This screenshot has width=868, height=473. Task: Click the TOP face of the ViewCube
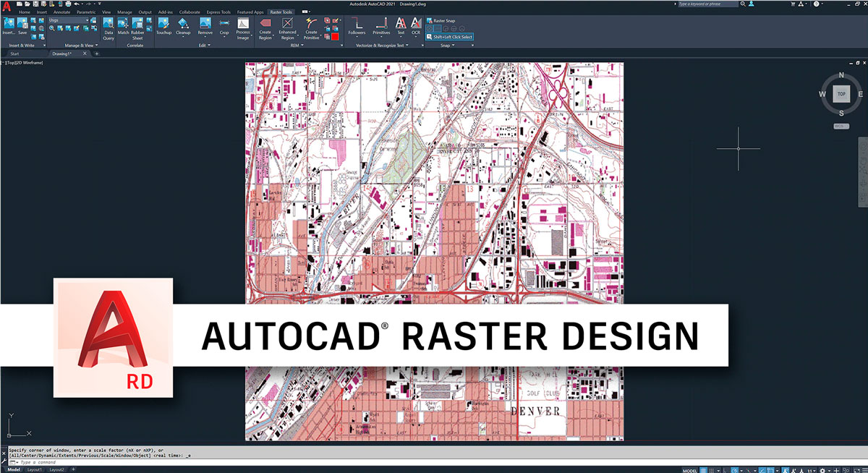(x=841, y=94)
